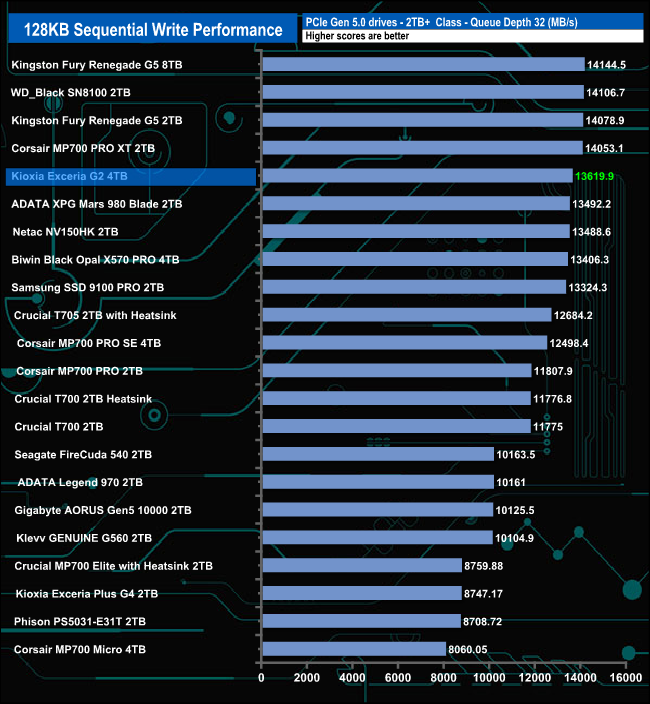The image size is (650, 704).
Task: Select 'Crucial T705 2TB with Heatsink' label
Action: point(95,315)
